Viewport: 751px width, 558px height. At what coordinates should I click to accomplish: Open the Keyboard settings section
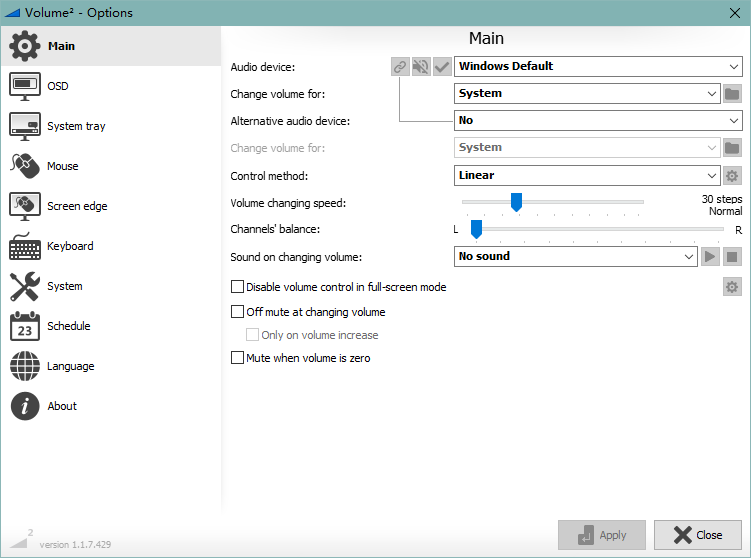click(x=70, y=246)
